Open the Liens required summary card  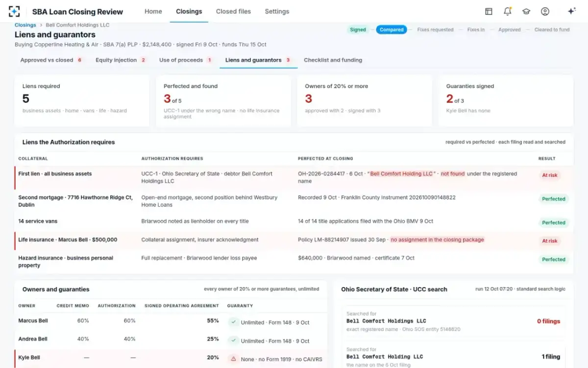pos(82,101)
